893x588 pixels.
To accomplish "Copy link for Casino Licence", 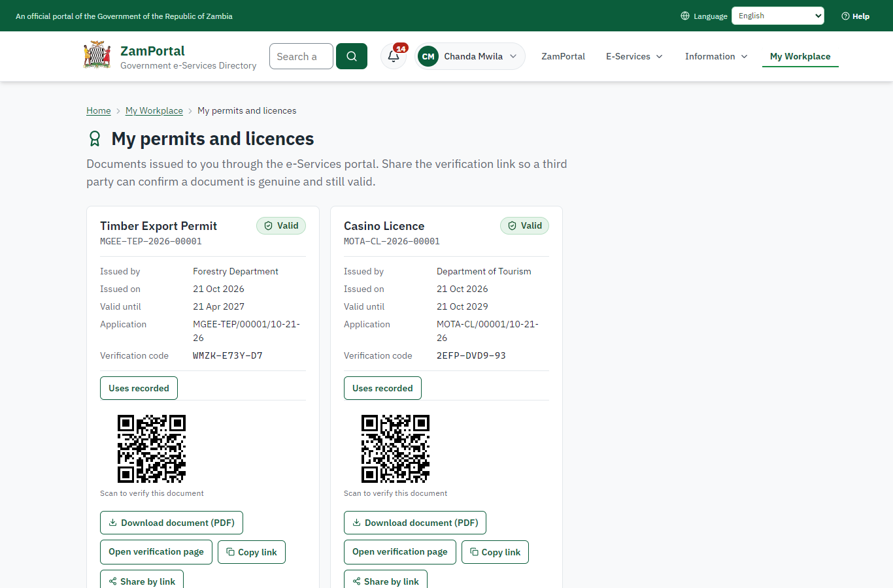I will (495, 552).
